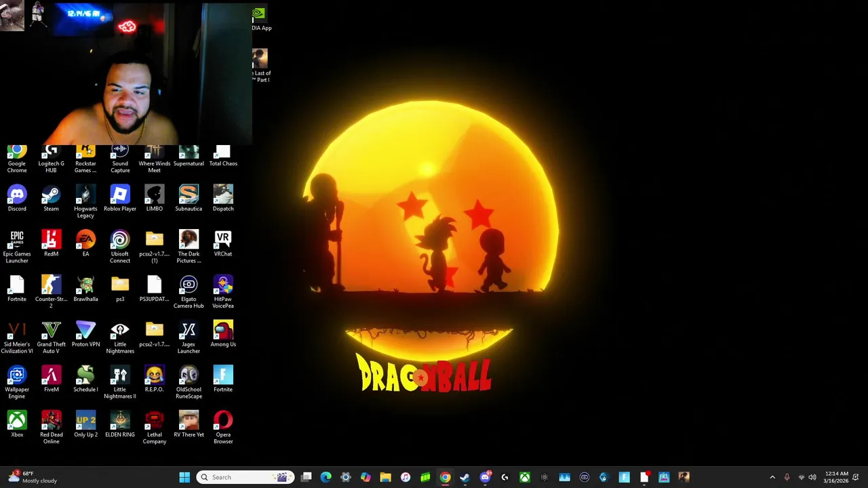Show hidden system tray icons
The width and height of the screenshot is (868, 488).
point(772,477)
